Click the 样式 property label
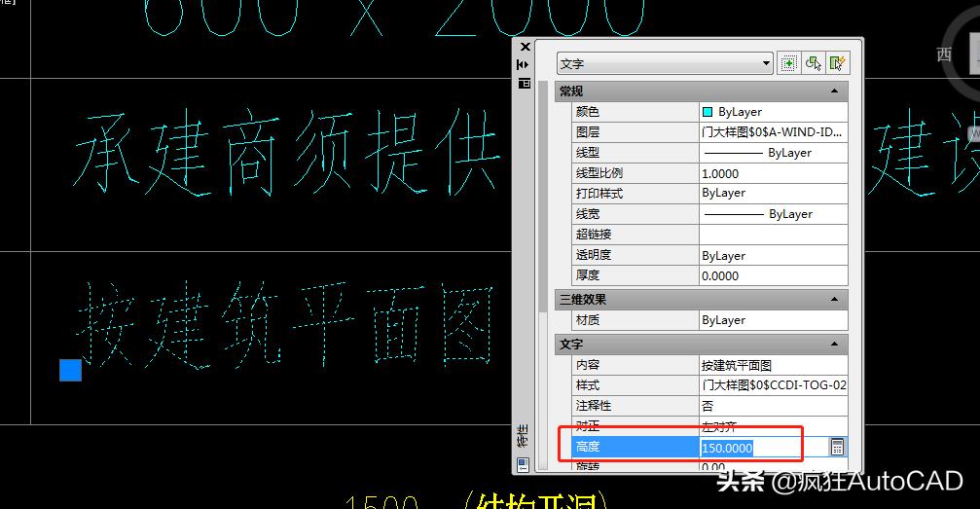This screenshot has height=509, width=980. coord(588,385)
